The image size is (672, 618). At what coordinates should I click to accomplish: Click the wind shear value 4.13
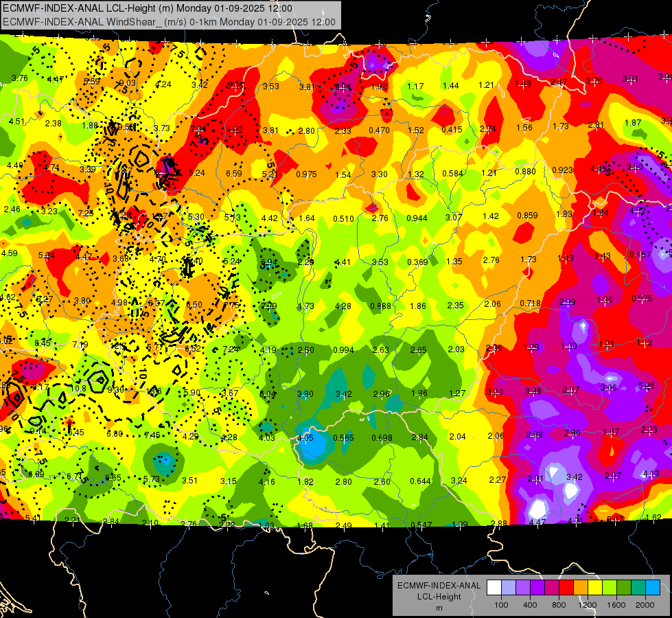point(651,474)
